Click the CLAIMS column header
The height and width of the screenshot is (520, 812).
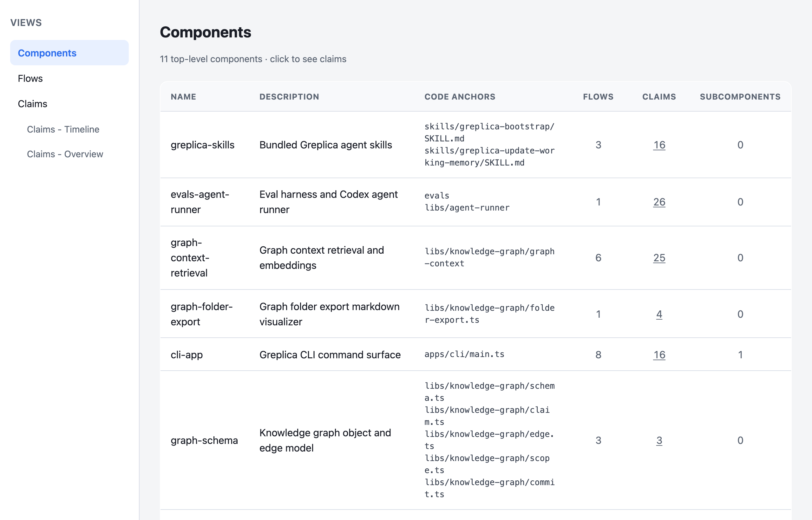click(659, 97)
